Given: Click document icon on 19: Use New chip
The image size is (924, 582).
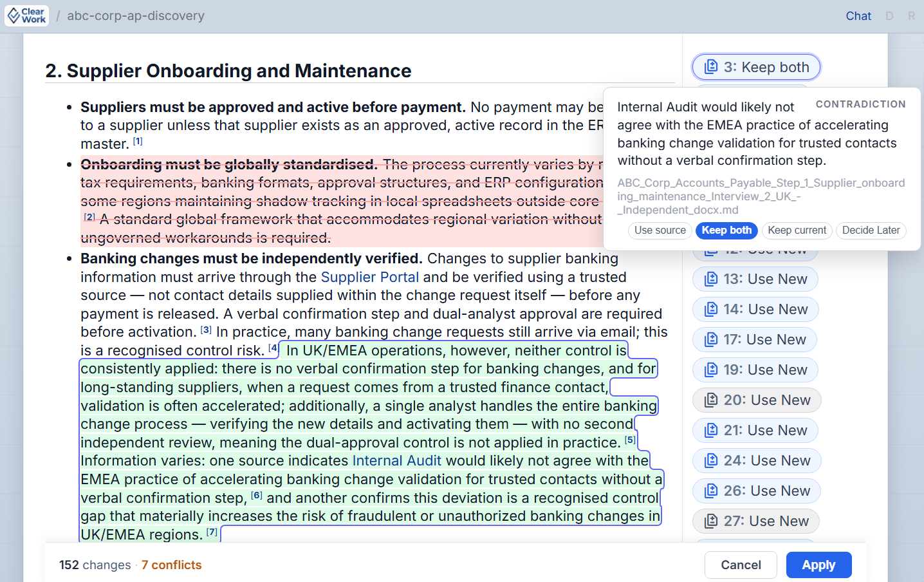Looking at the screenshot, I should (x=711, y=370).
